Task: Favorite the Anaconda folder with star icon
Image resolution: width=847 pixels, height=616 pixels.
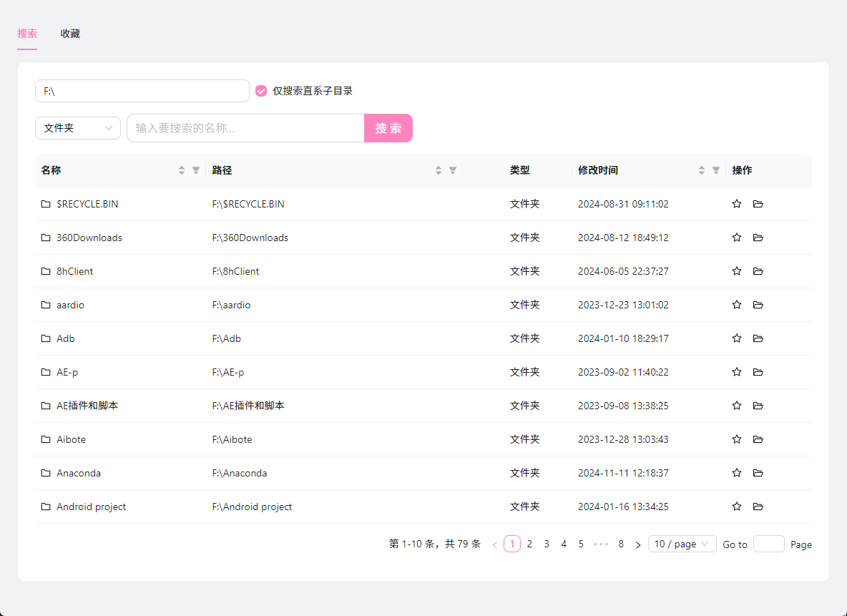Action: coord(737,473)
